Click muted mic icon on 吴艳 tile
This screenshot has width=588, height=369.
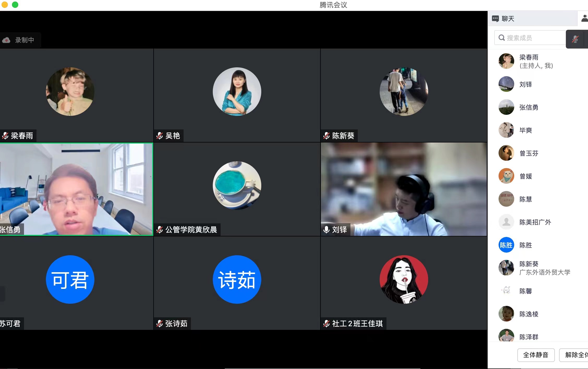pos(160,136)
